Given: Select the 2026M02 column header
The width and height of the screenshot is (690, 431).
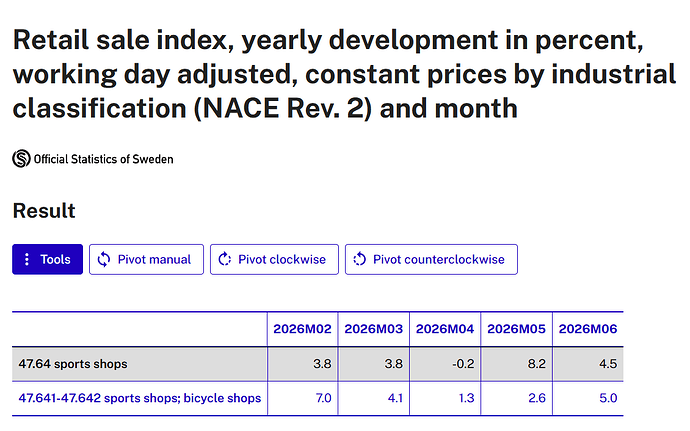Looking at the screenshot, I should click(302, 329).
